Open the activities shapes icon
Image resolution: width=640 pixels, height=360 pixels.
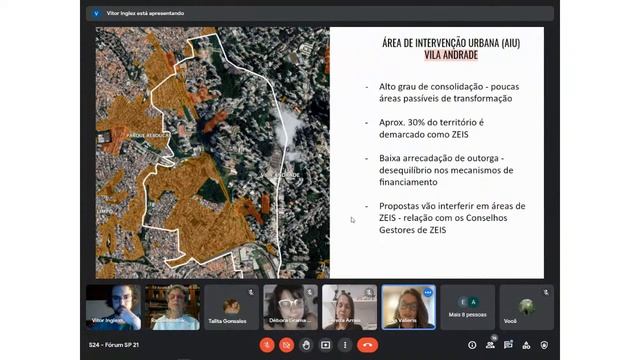pyautogui.click(x=526, y=345)
